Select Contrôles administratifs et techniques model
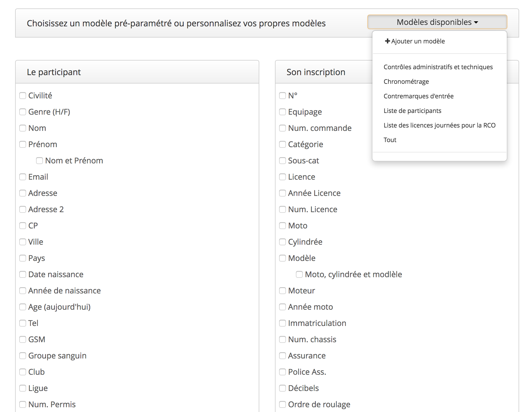This screenshot has width=532, height=412. pos(438,67)
